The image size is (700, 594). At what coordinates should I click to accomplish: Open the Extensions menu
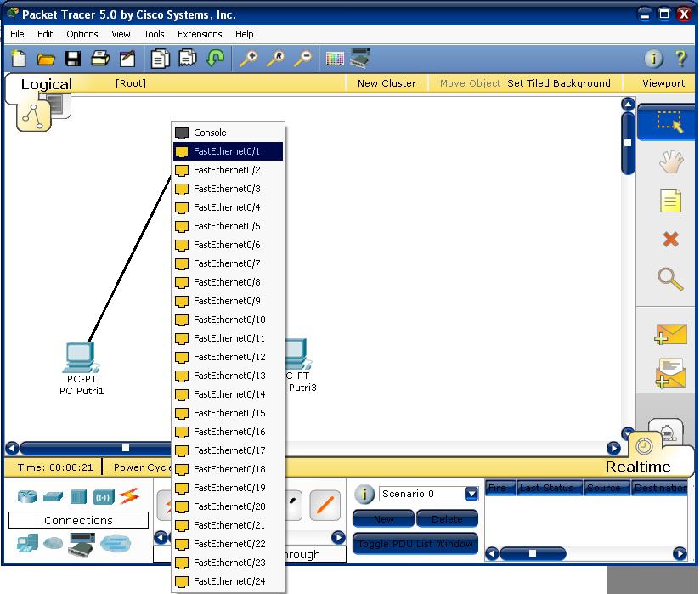(200, 34)
